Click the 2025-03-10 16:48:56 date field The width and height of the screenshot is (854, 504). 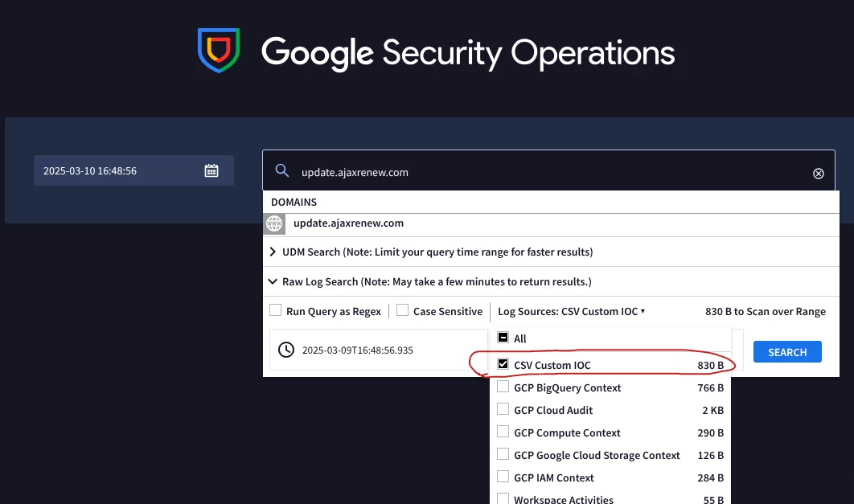[x=134, y=170]
